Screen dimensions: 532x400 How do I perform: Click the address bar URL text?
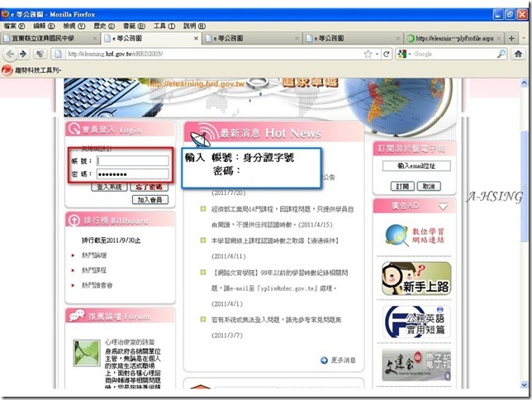pyautogui.click(x=115, y=54)
